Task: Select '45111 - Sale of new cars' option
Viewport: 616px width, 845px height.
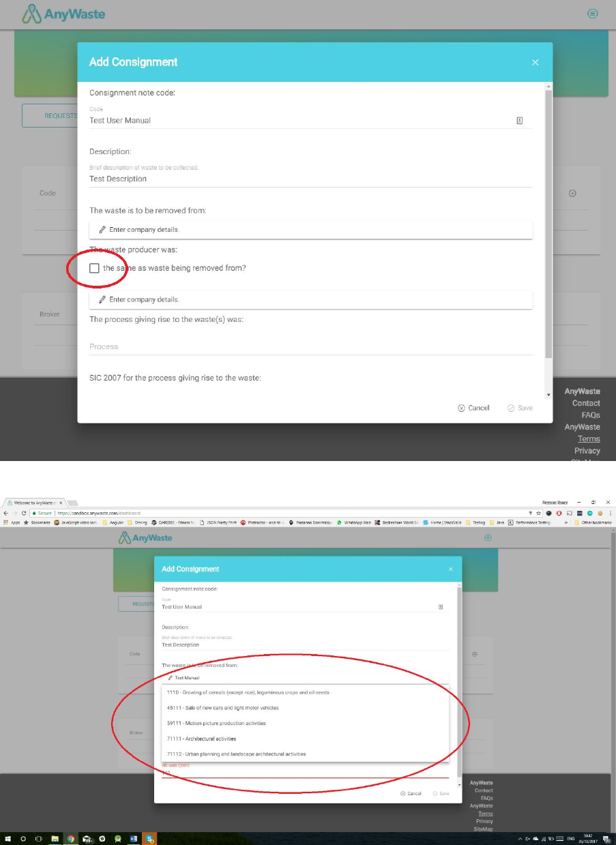Action: [x=305, y=708]
